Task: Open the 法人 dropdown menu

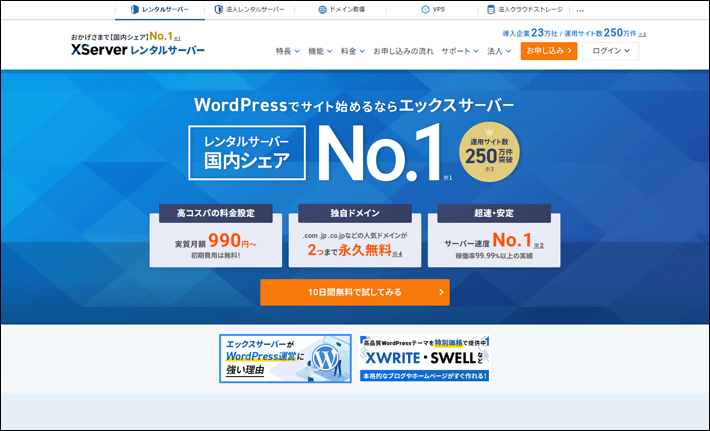Action: pos(499,51)
